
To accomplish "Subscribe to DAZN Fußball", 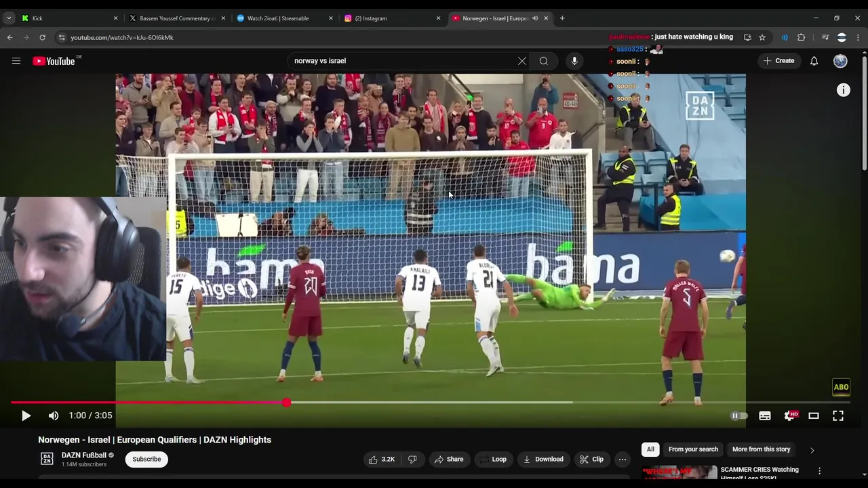I will 146,459.
